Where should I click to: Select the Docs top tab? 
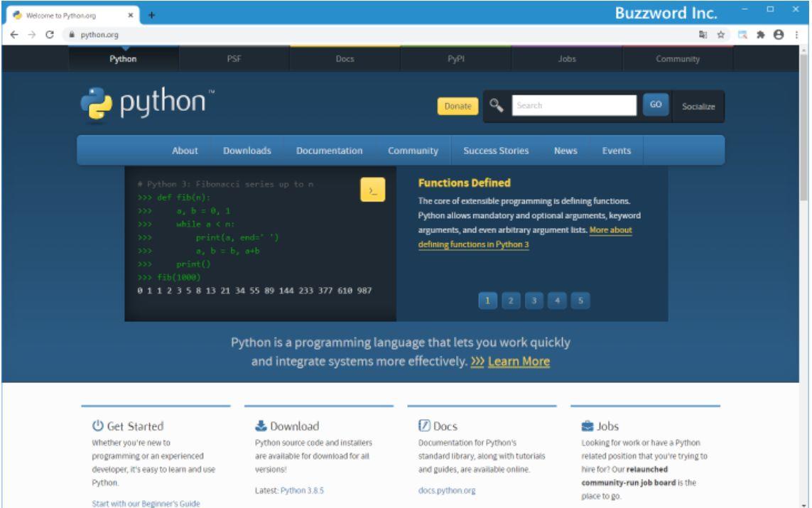345,59
